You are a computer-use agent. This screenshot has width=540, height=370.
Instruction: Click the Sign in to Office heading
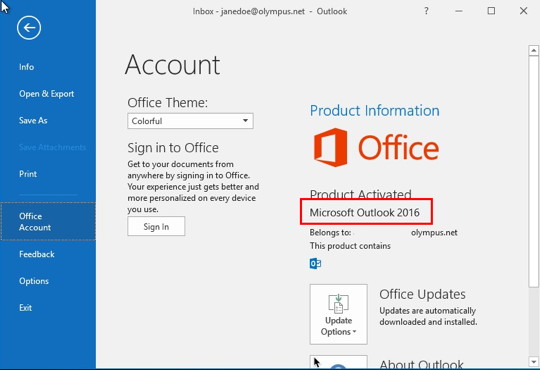(173, 148)
